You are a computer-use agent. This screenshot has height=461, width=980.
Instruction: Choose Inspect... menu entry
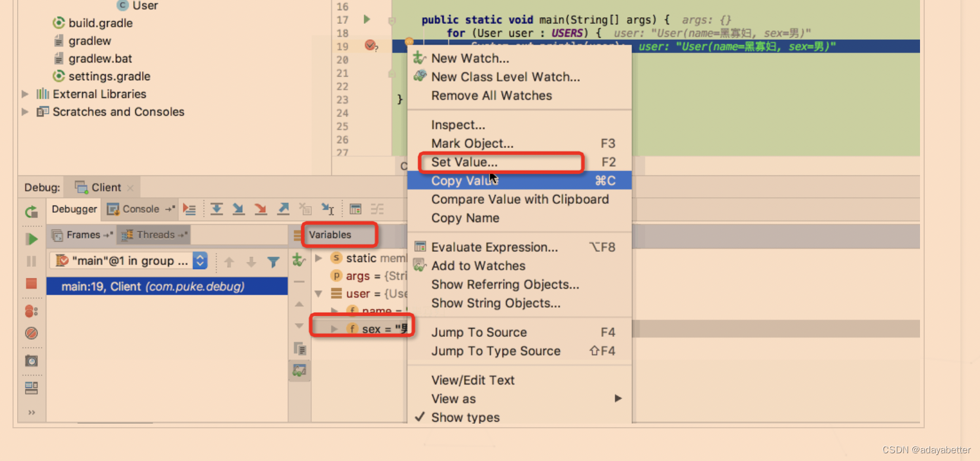(x=519, y=125)
